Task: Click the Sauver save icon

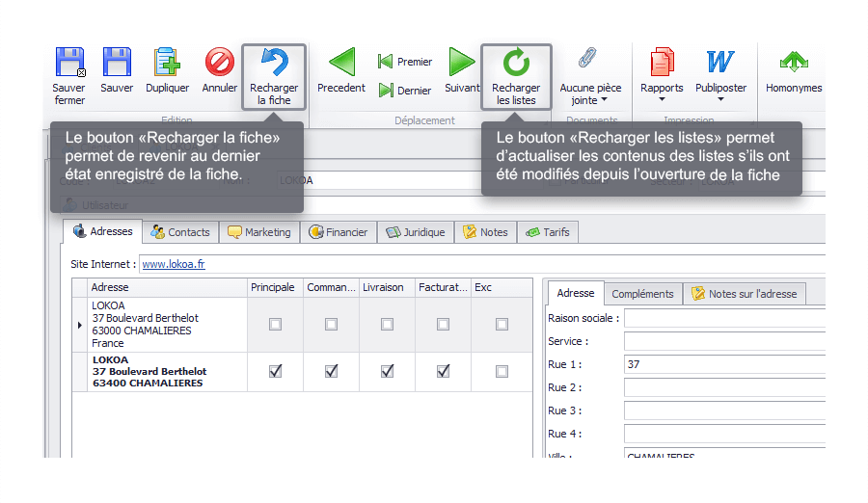Action: (x=117, y=62)
